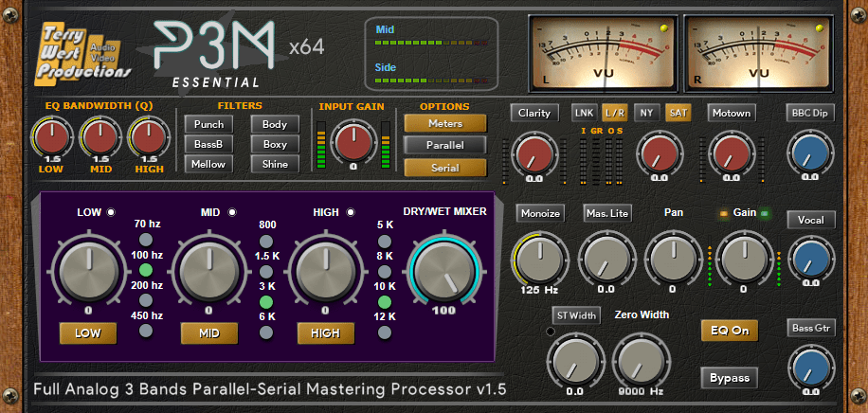Click the Monoize button

(540, 213)
